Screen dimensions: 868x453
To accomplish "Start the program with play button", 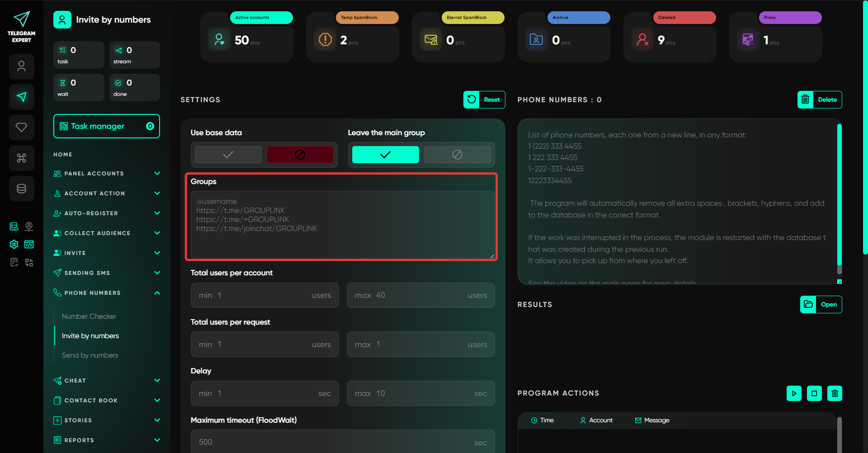I will click(794, 393).
